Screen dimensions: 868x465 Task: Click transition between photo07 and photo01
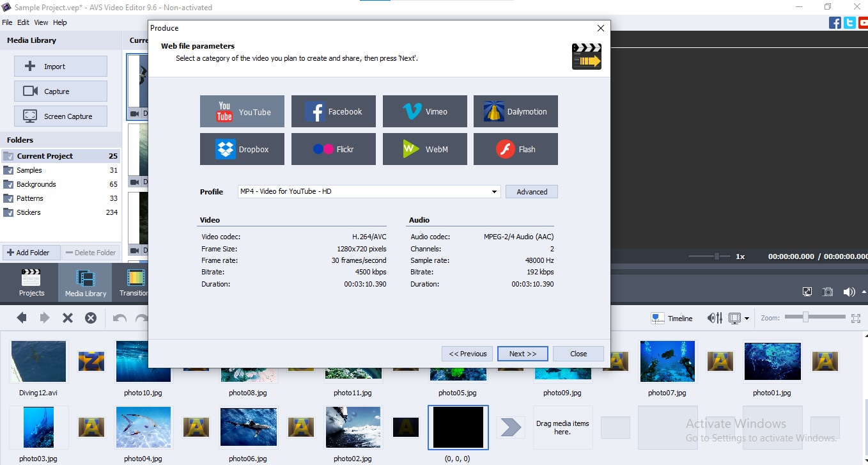[720, 361]
